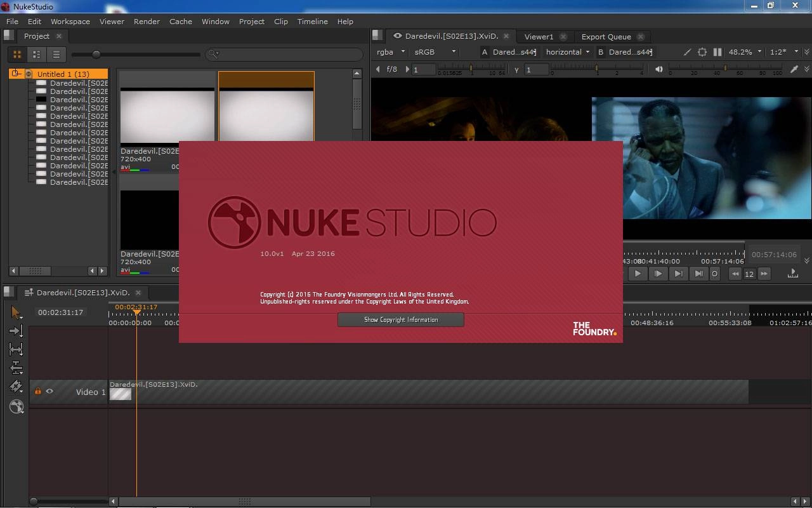Select the Daredevil clip on Video 1 track
The width and height of the screenshot is (812, 508).
(428, 391)
